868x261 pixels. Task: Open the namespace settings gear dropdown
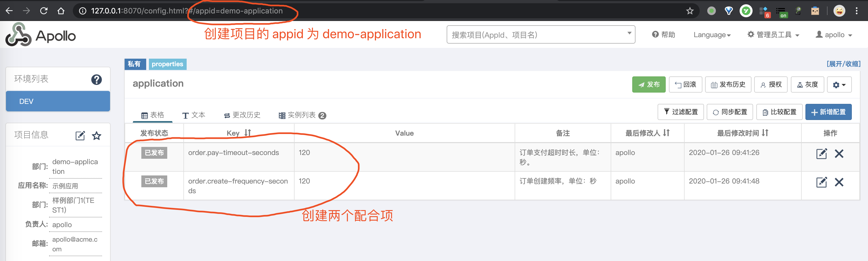coord(839,84)
